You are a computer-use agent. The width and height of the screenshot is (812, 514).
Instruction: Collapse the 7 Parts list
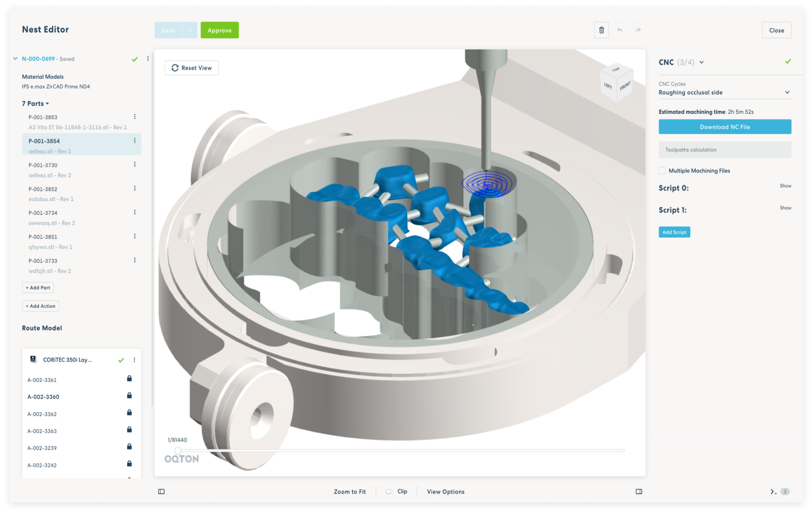pyautogui.click(x=47, y=104)
